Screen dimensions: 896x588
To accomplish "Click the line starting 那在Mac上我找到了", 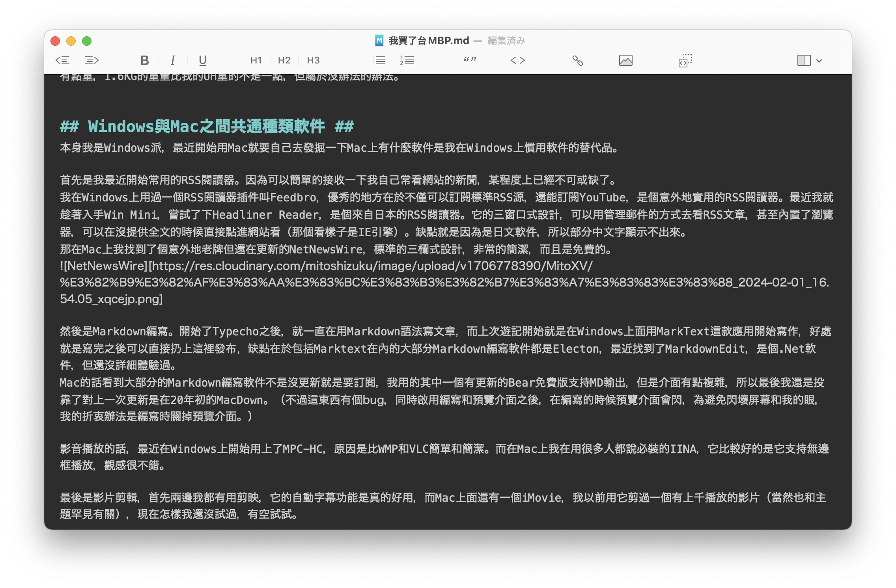I will pyautogui.click(x=336, y=249).
